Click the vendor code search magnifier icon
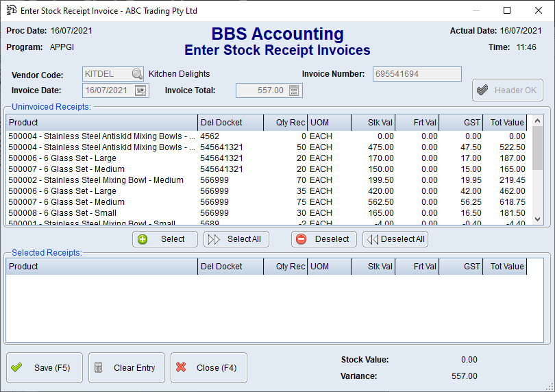The image size is (555, 392). pos(137,74)
